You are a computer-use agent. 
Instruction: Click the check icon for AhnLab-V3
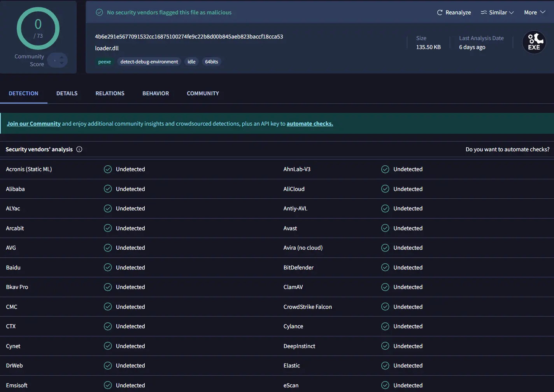(x=385, y=169)
